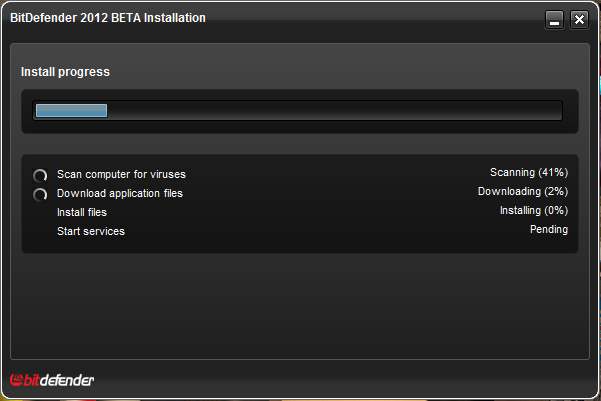Image resolution: width=601 pixels, height=401 pixels.
Task: Click the bitdefender wordmark at the bottom
Action: 60,380
